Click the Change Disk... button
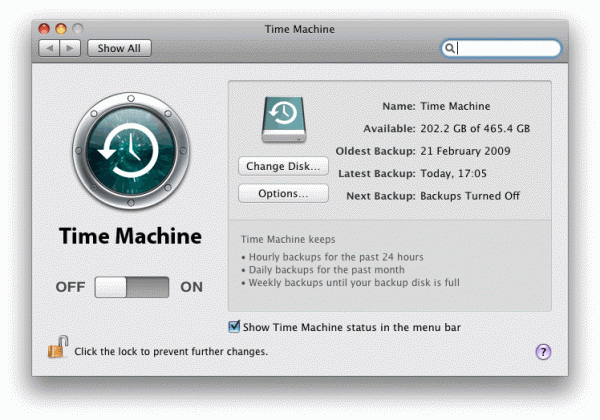 (x=283, y=166)
